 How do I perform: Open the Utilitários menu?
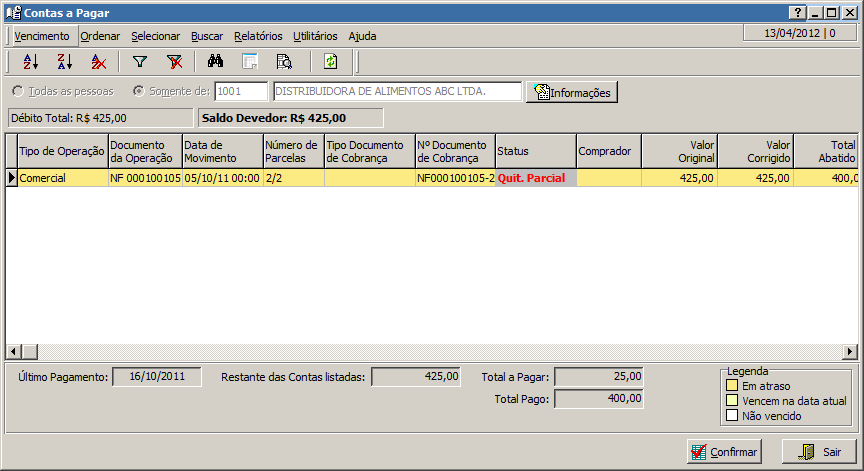click(x=315, y=36)
